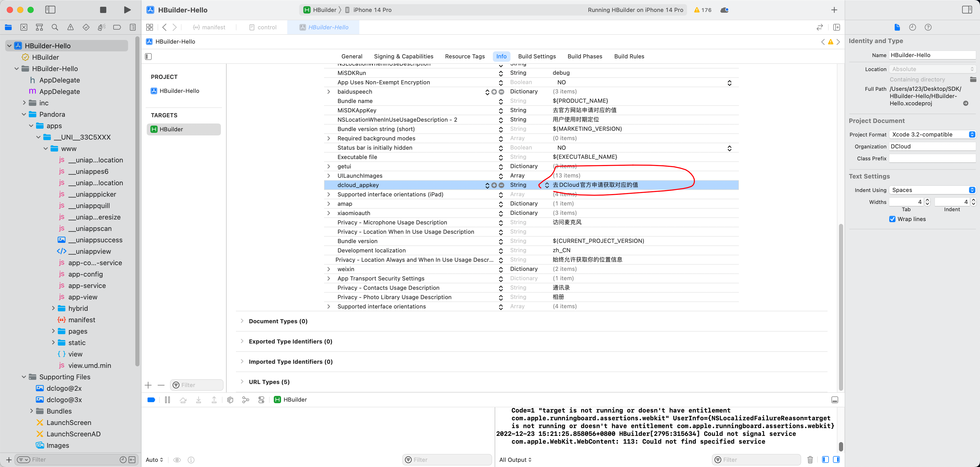This screenshot has width=980, height=467.
Task: Collapse the Pandora folder
Action: coord(24,115)
